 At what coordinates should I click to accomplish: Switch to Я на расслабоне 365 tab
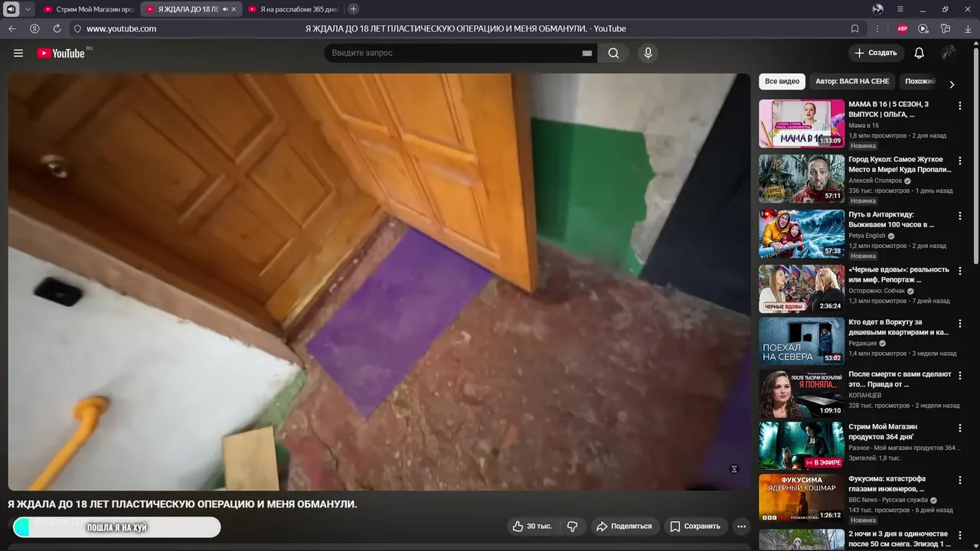coord(294,9)
